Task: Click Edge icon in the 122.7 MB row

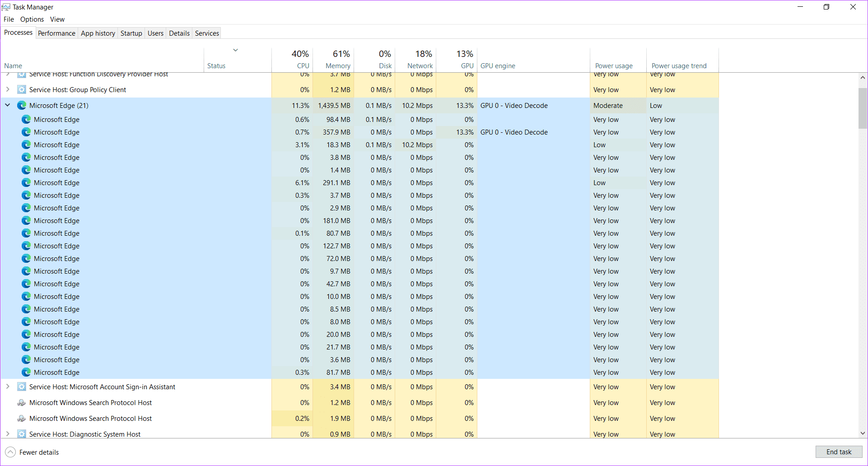Action: coord(26,246)
